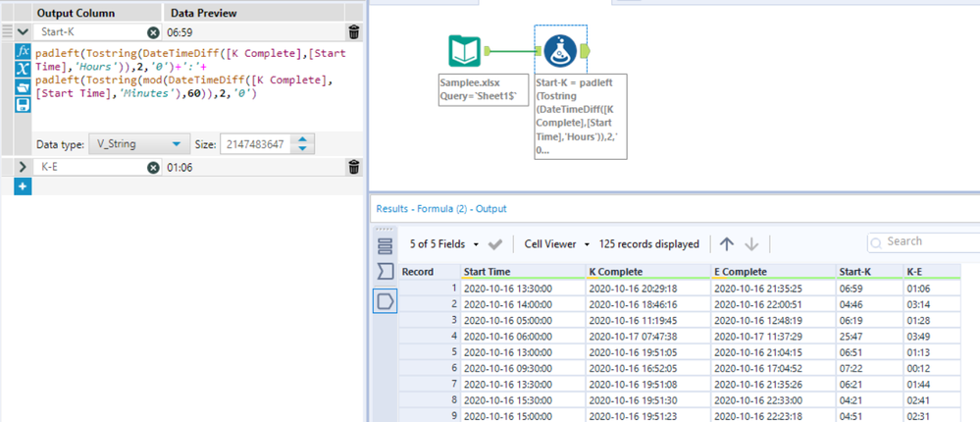Select Start-K cell value 25:47
Image resolution: width=980 pixels, height=422 pixels.
870,337
